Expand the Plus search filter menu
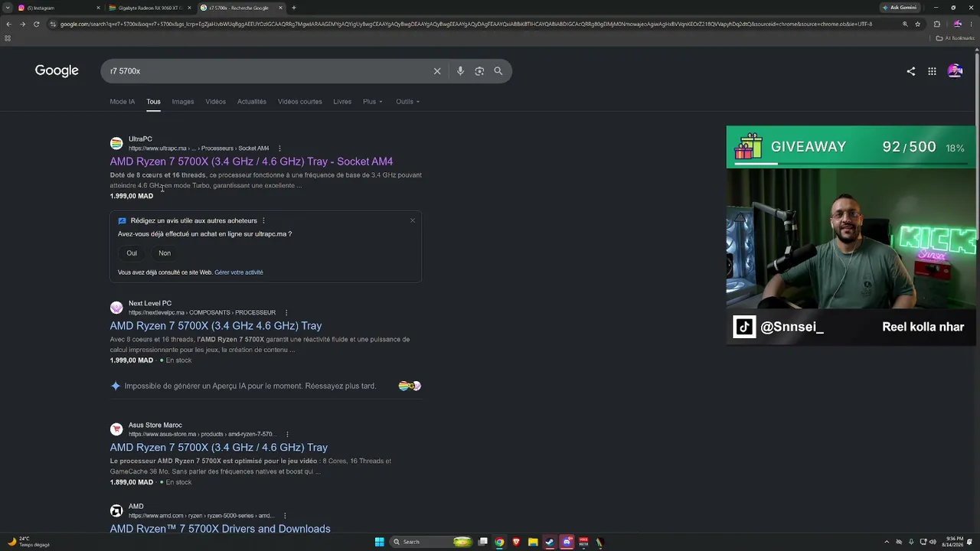Viewport: 980px width, 551px height. (373, 102)
